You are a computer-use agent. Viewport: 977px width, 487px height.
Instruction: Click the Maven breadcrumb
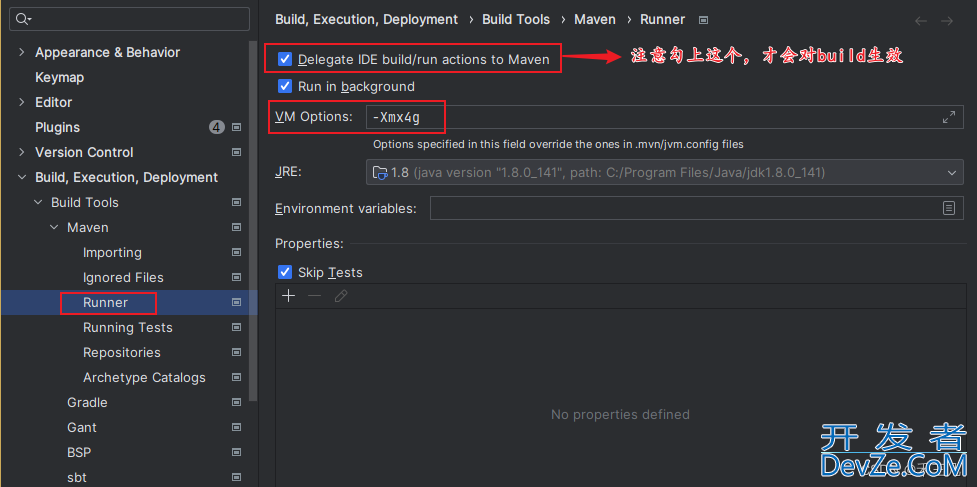595,20
